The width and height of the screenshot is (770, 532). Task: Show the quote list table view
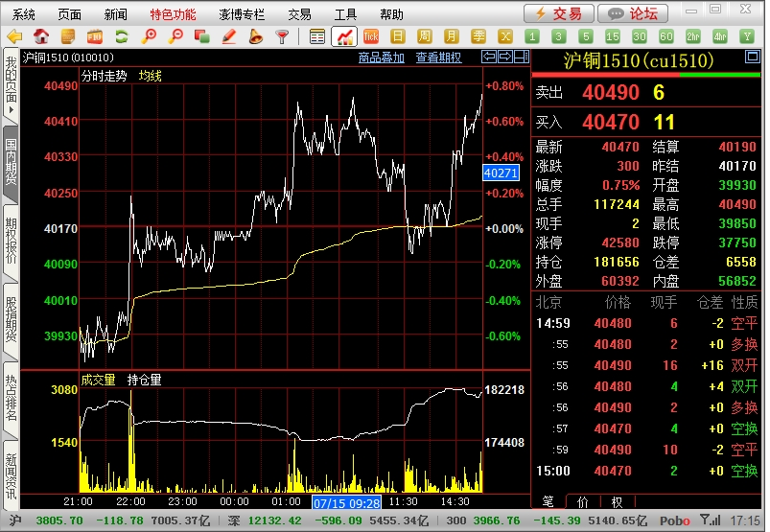[317, 36]
